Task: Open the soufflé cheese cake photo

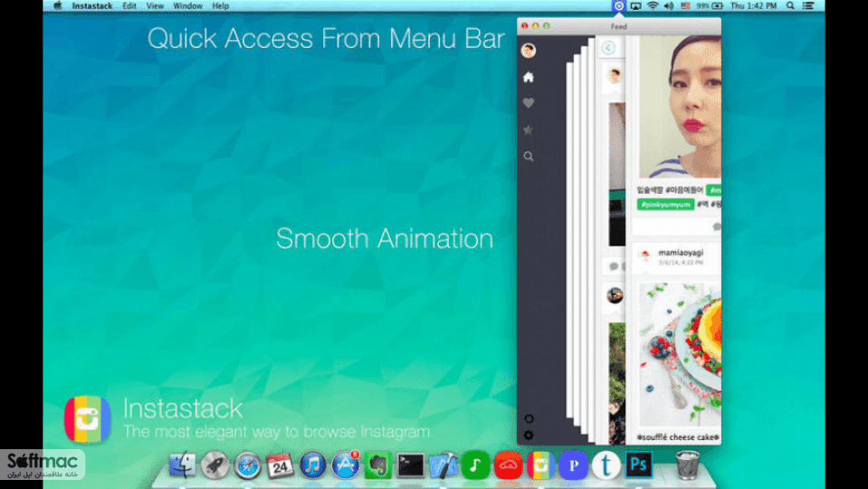Action: [681, 355]
